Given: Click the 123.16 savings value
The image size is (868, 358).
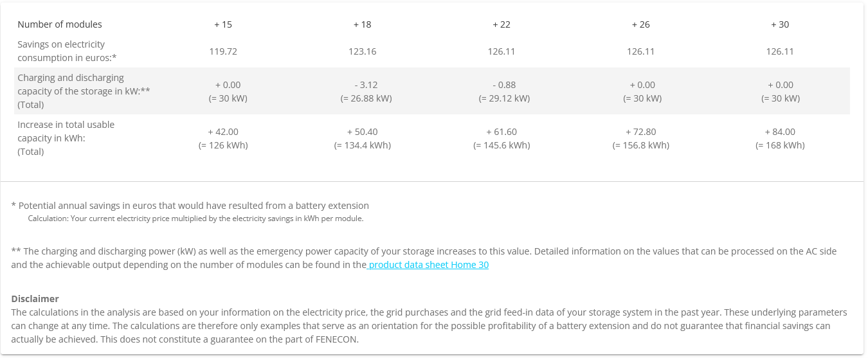Looking at the screenshot, I should point(362,51).
